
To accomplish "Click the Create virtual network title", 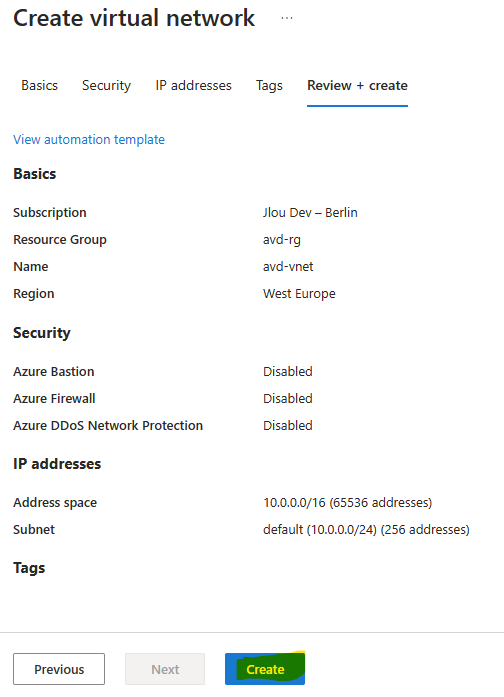I will (x=134, y=18).
